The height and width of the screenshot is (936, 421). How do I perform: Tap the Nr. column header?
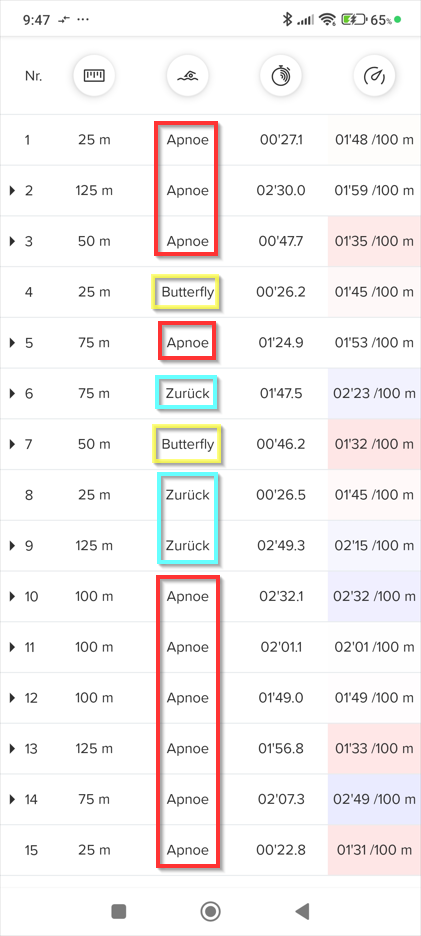(x=33, y=76)
